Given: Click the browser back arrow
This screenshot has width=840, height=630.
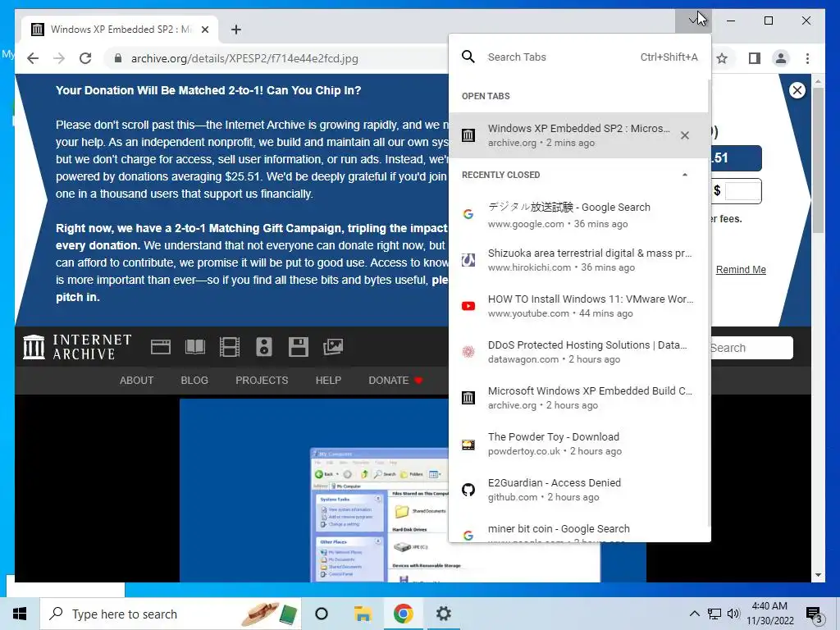Looking at the screenshot, I should (33, 58).
